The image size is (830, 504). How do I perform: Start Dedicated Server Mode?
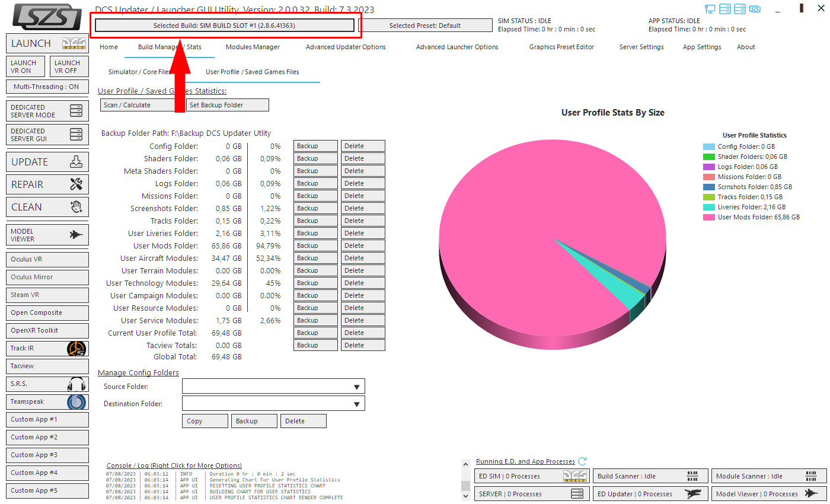[47, 111]
